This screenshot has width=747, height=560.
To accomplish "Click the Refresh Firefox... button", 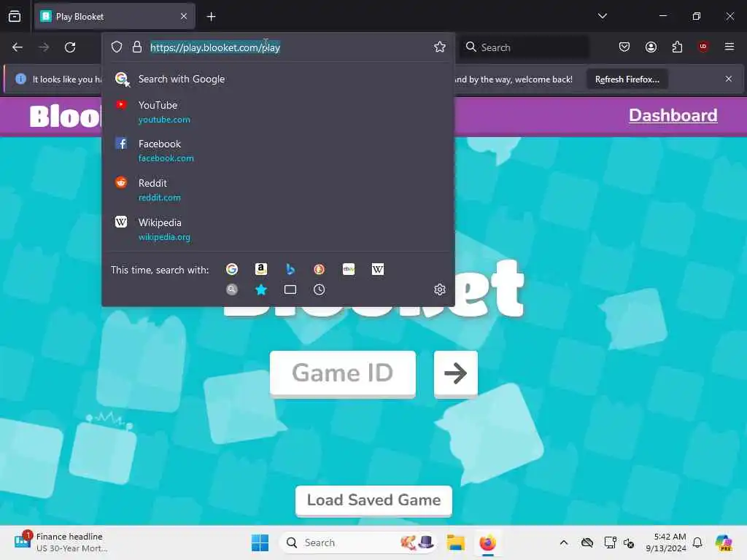I will (x=627, y=79).
